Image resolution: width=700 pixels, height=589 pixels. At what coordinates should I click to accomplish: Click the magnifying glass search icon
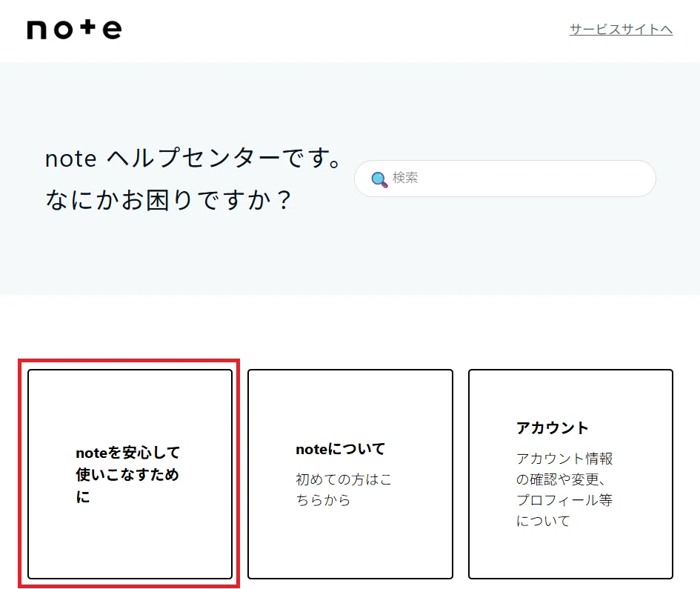pos(379,179)
